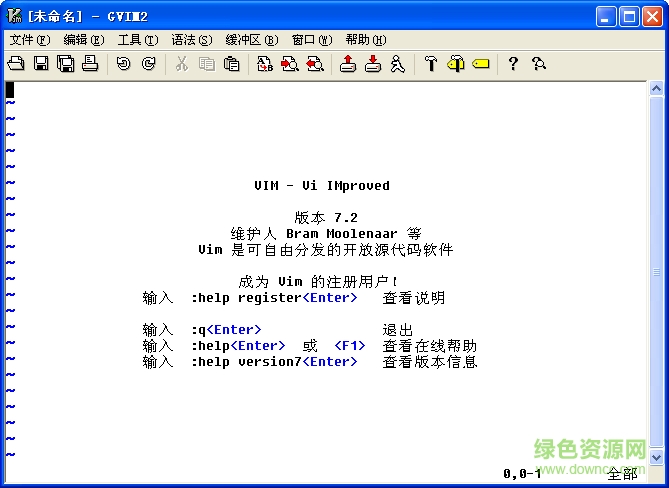
Task: Open the 编辑 (Edit) menu
Action: click(x=83, y=40)
